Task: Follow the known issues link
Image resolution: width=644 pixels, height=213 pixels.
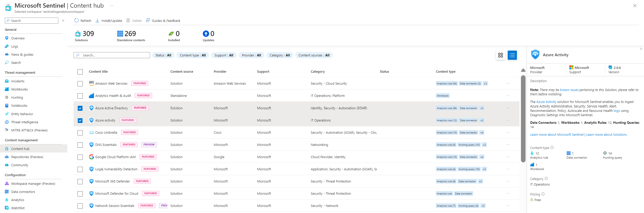Action: coord(569,90)
